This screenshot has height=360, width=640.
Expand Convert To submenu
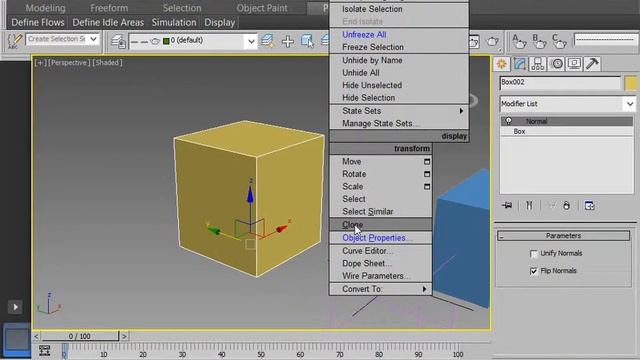click(x=380, y=289)
